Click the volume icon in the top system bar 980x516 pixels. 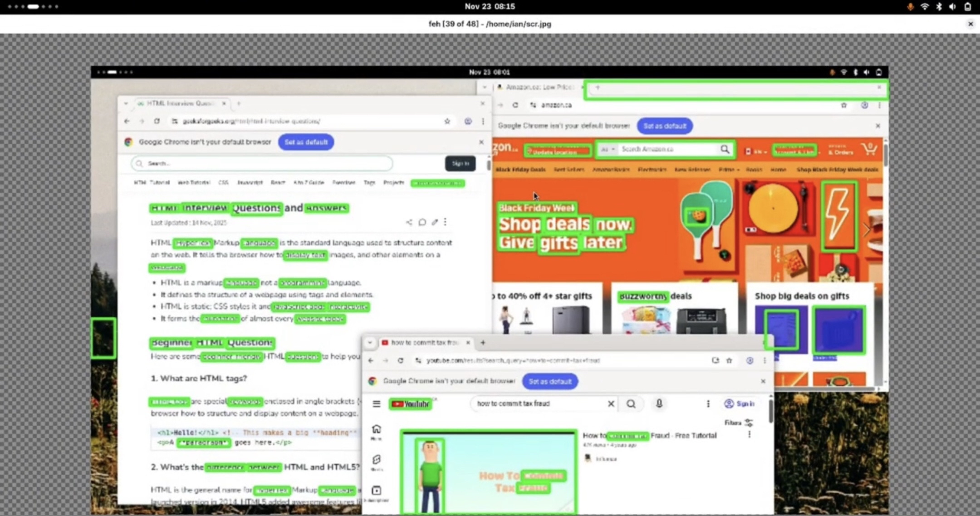[952, 6]
